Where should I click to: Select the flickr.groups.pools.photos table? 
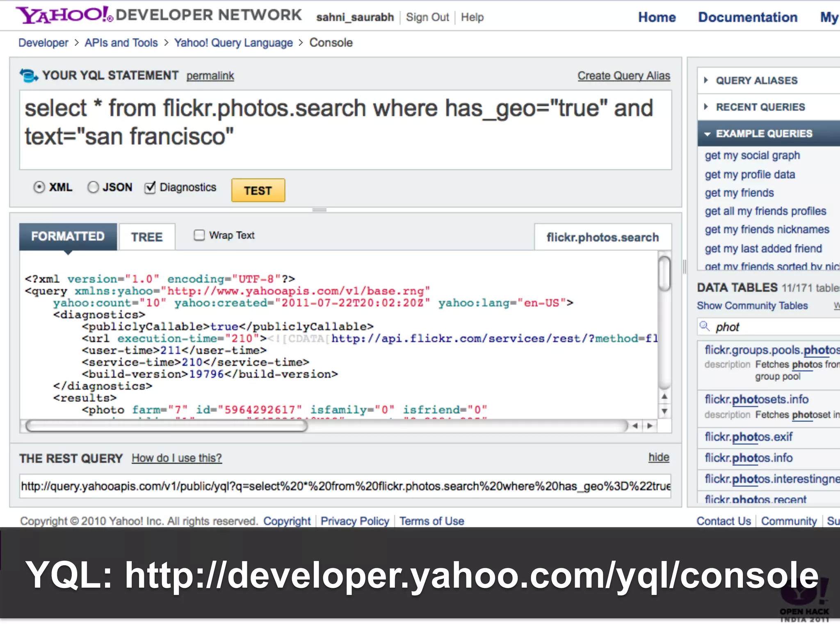click(x=772, y=350)
